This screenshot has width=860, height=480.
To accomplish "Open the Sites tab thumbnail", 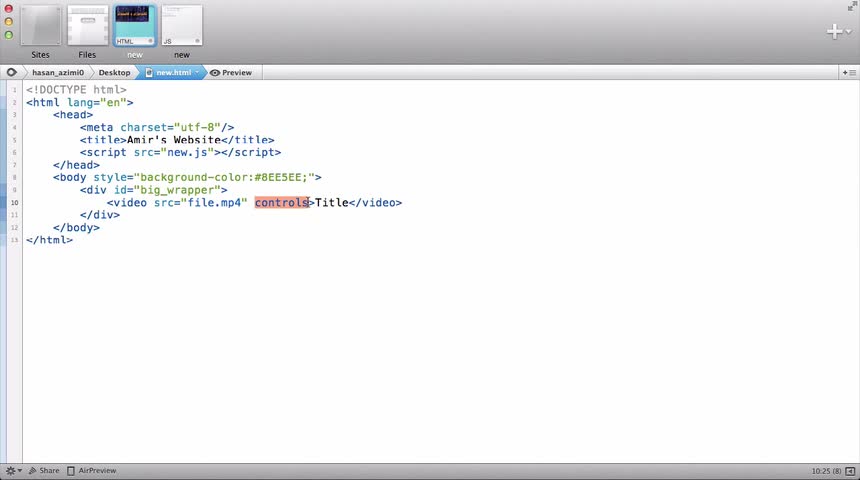I will (x=41, y=26).
